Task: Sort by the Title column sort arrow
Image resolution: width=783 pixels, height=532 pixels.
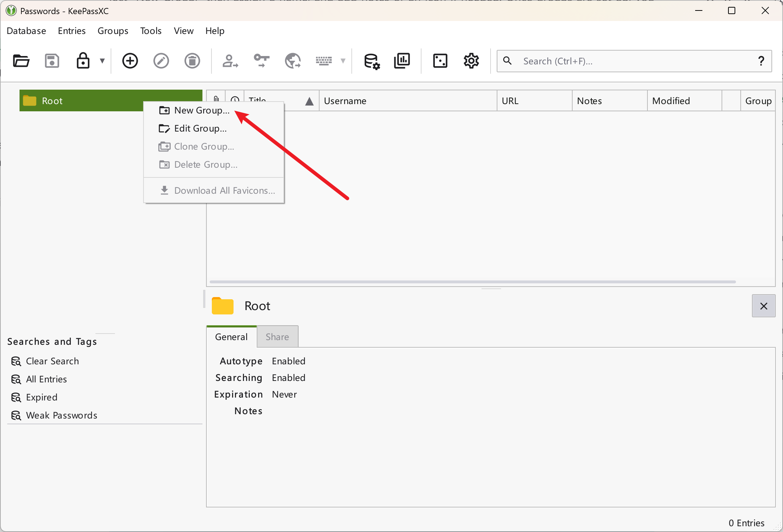Action: pyautogui.click(x=309, y=101)
